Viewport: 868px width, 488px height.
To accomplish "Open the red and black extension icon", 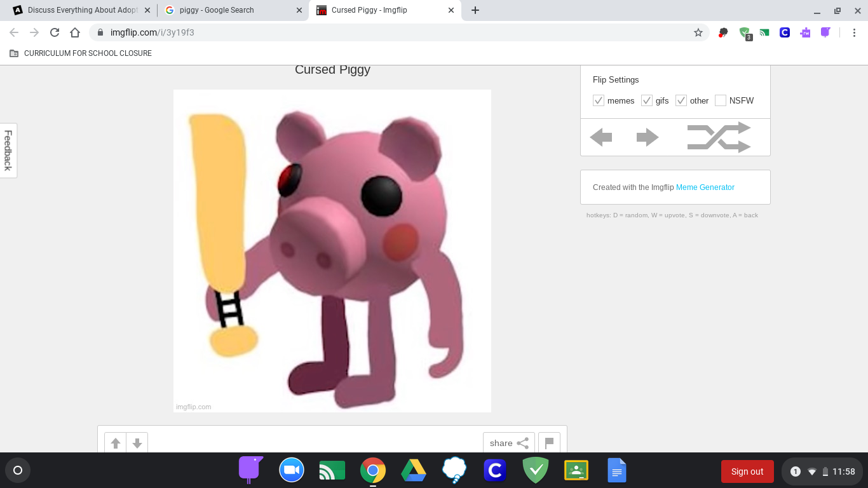I will coord(722,32).
